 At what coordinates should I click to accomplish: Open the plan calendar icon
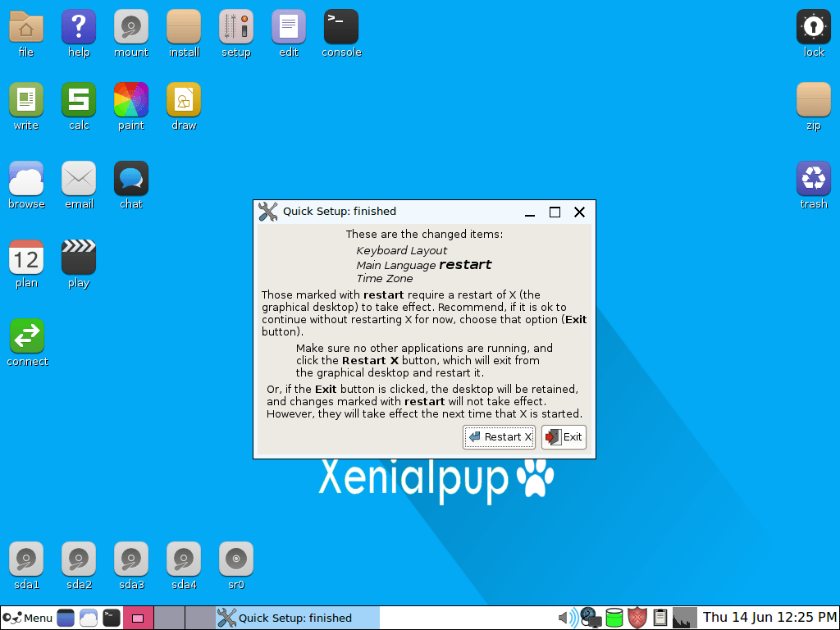pos(25,257)
